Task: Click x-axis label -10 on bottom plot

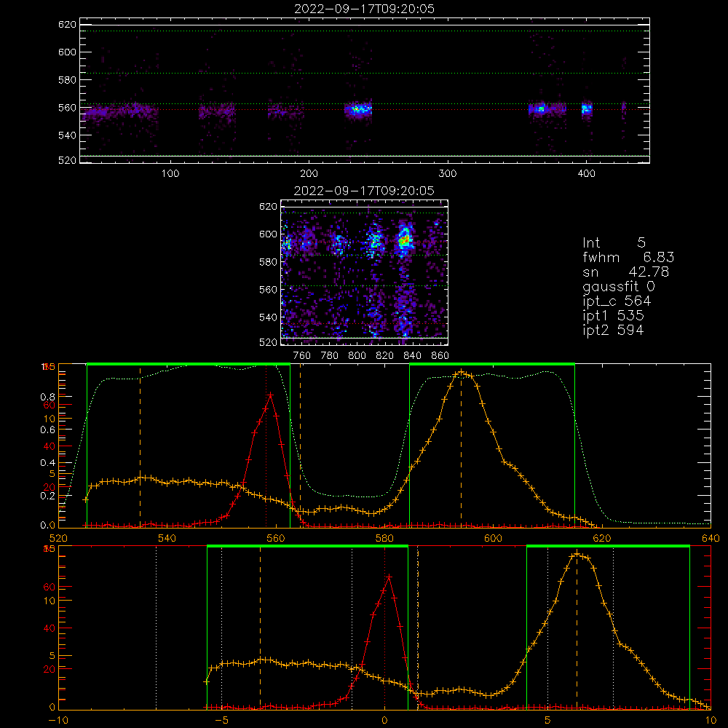Action: [58, 721]
